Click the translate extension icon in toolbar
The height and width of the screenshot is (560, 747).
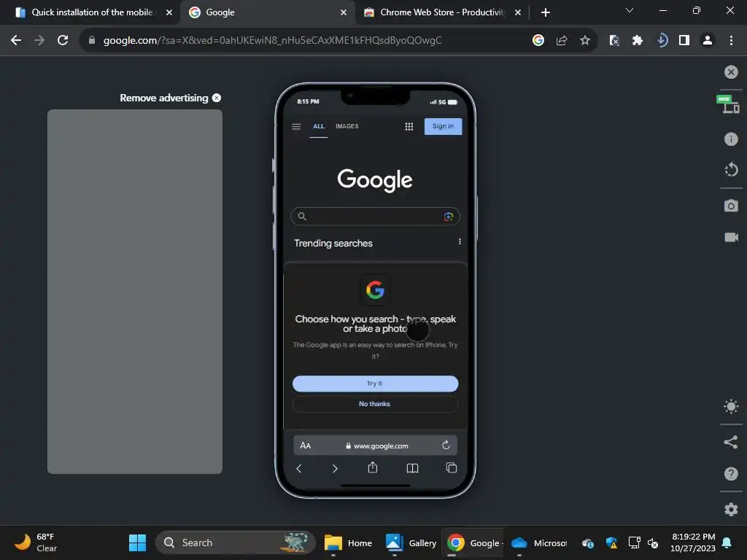point(614,41)
